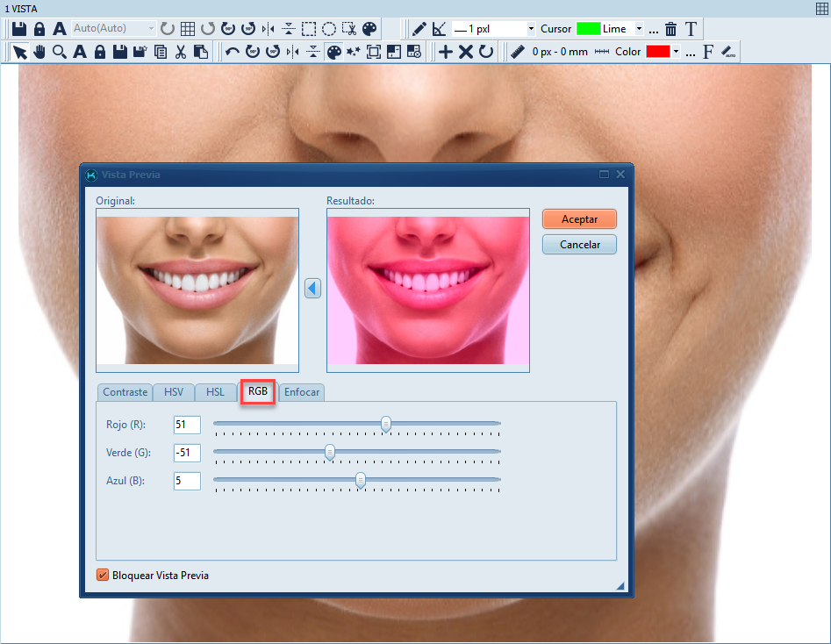Select the Pan hand tool
The image size is (831, 644).
pyautogui.click(x=39, y=52)
